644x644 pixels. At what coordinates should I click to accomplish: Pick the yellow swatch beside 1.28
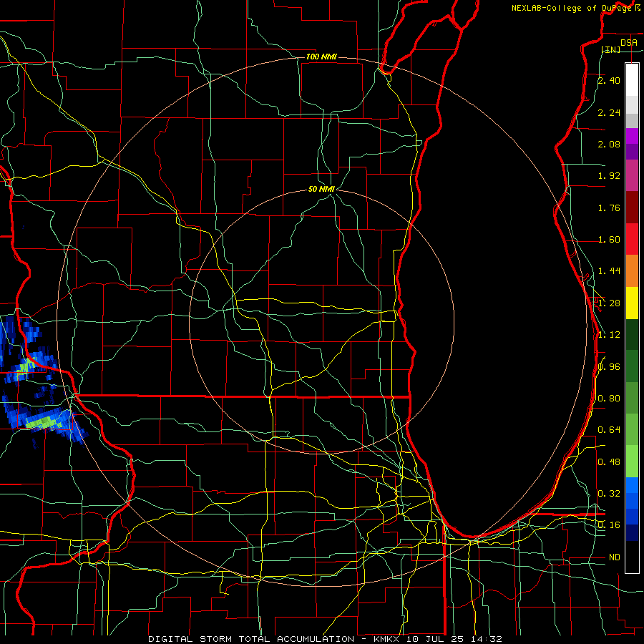pos(632,303)
